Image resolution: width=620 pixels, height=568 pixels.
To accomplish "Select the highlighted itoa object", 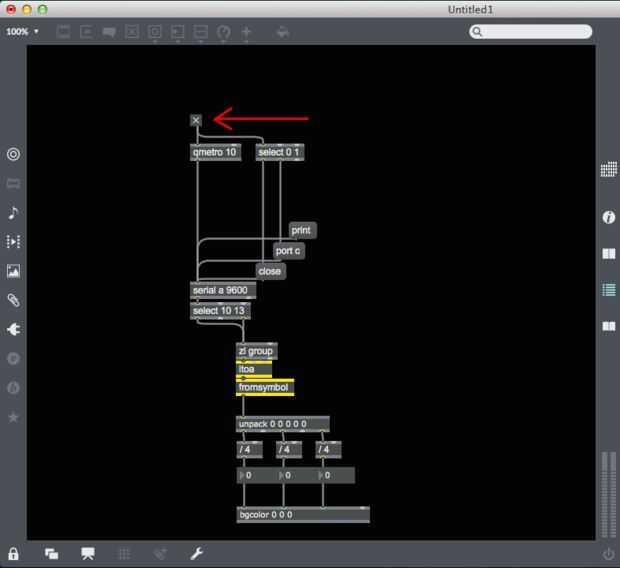I will [x=254, y=369].
